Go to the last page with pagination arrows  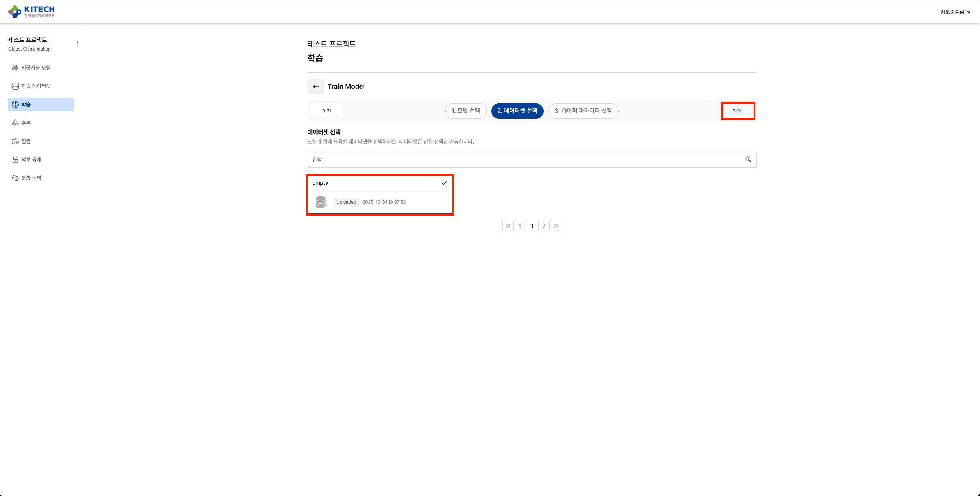(556, 226)
